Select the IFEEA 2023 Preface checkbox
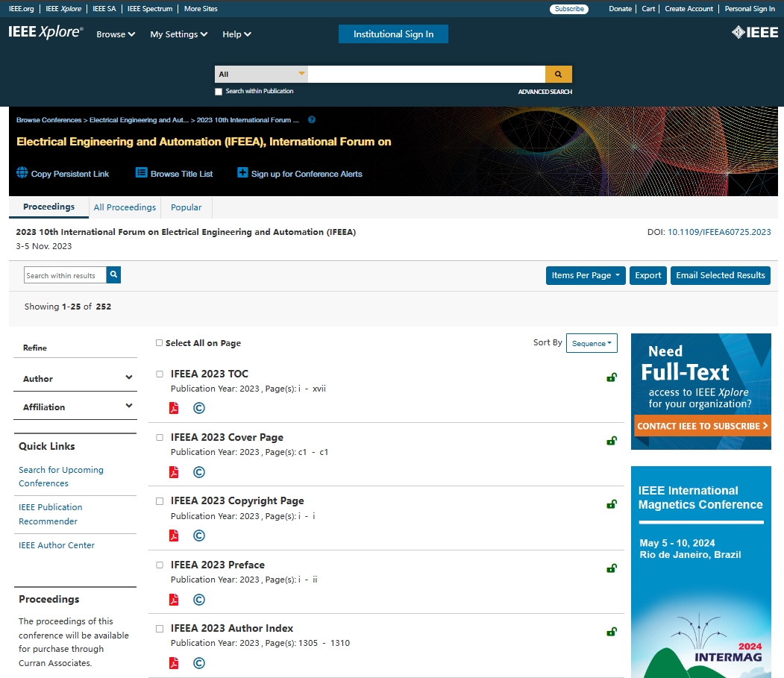Image resolution: width=784 pixels, height=678 pixels. [160, 565]
